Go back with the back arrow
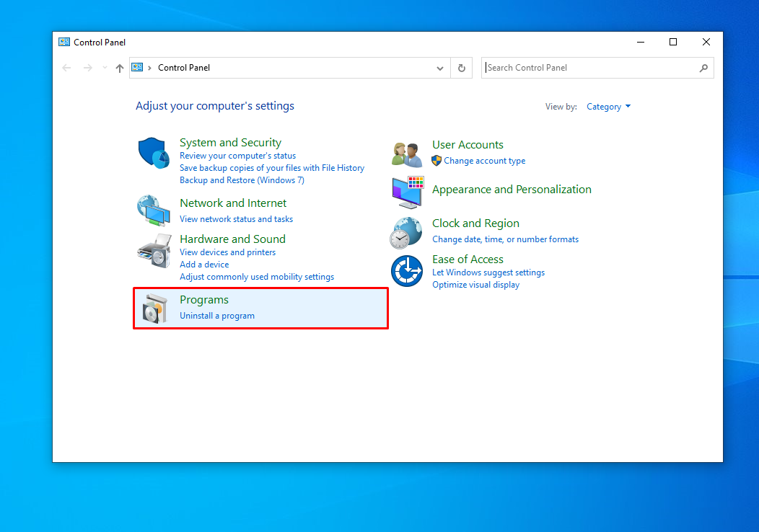This screenshot has width=759, height=532. click(x=67, y=68)
